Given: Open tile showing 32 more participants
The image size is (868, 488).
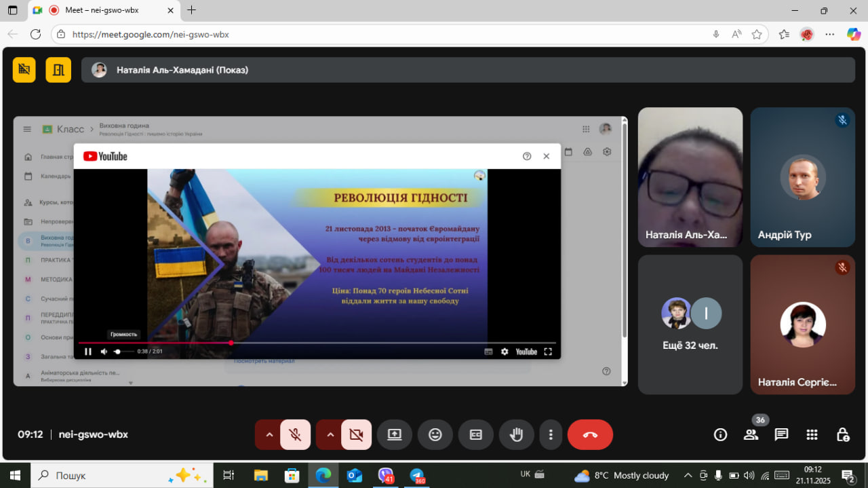Looking at the screenshot, I should tap(690, 324).
